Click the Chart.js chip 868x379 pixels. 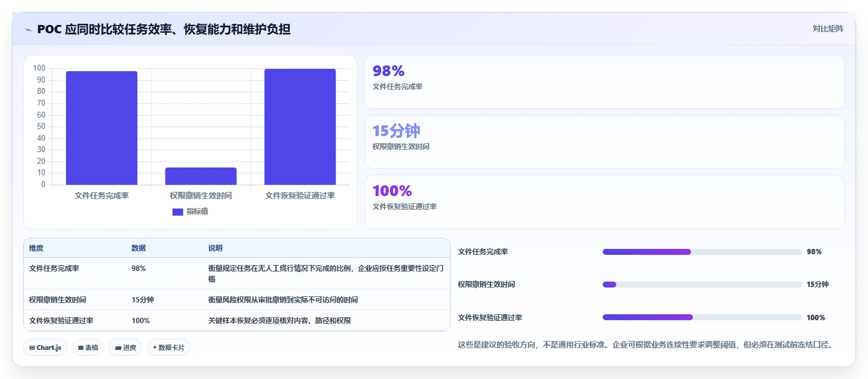coord(45,348)
